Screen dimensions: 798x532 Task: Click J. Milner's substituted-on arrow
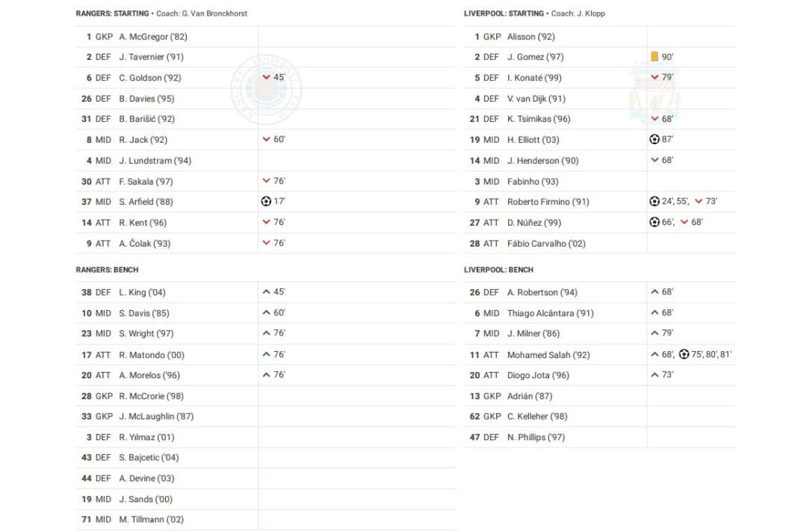(x=655, y=334)
